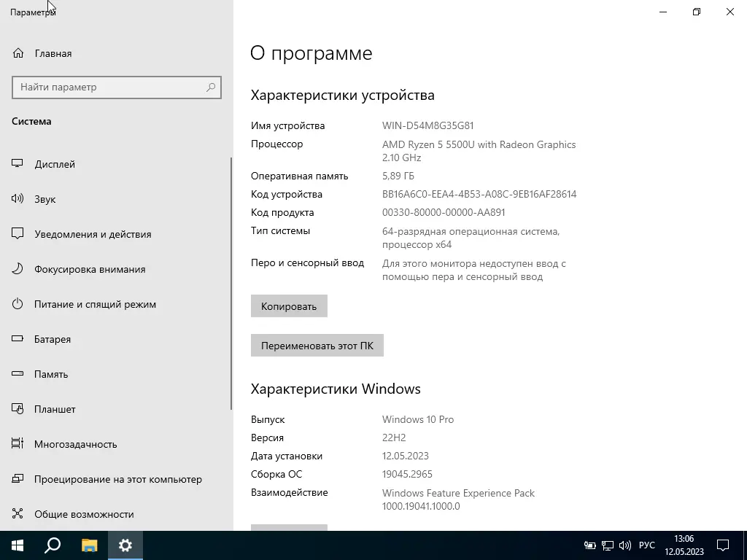Open Уведомления и действия page
The image size is (747, 560).
point(93,234)
